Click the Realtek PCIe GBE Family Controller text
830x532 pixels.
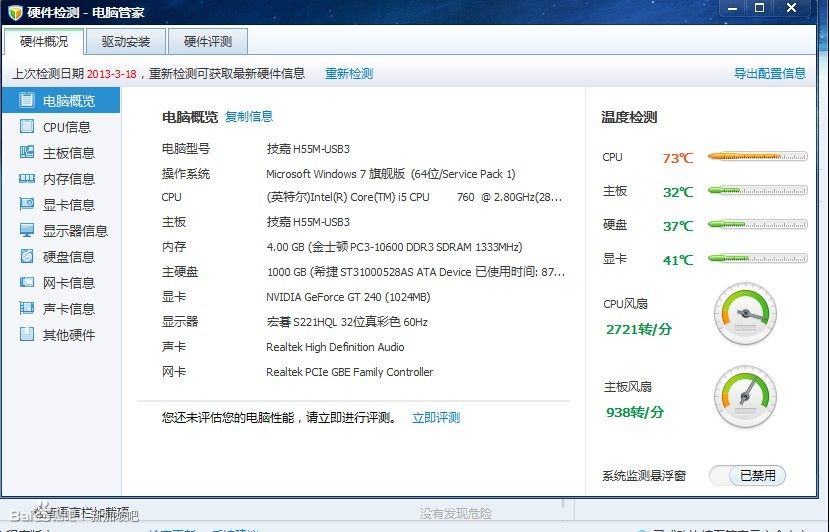click(x=349, y=372)
